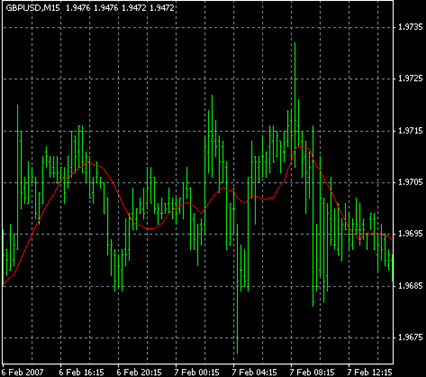This screenshot has width=426, height=377.
Task: Click the 7 Feb 12:15 time label
Action: (370, 372)
